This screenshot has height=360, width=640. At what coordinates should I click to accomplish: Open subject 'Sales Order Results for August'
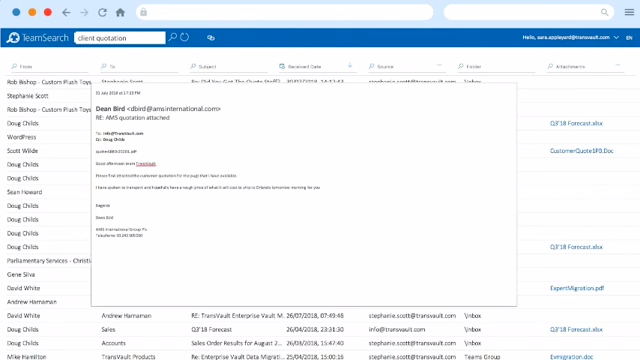click(x=236, y=343)
